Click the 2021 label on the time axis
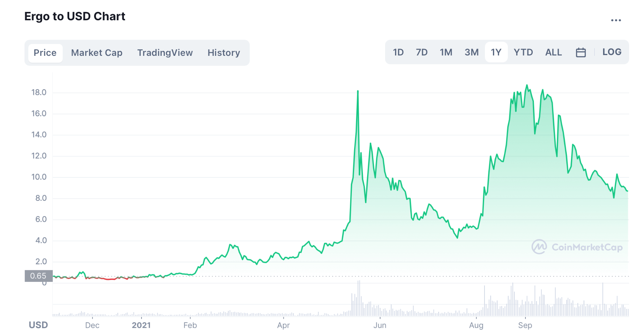The image size is (644, 332). tap(141, 325)
